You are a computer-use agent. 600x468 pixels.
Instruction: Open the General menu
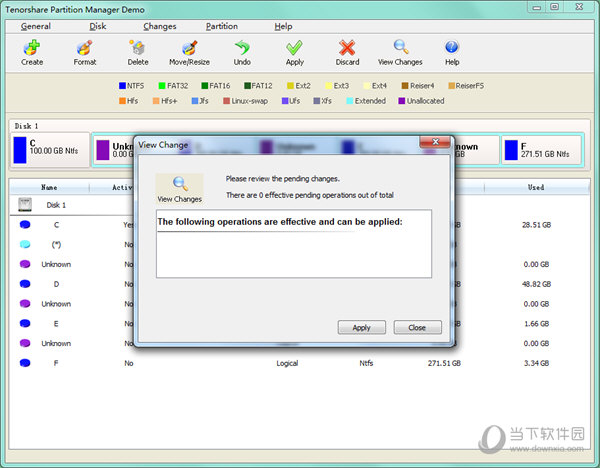pos(36,26)
